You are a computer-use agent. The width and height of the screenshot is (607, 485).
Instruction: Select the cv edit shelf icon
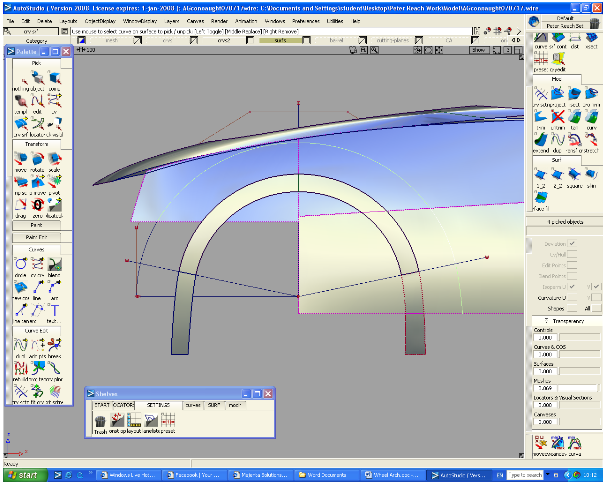(x=557, y=62)
